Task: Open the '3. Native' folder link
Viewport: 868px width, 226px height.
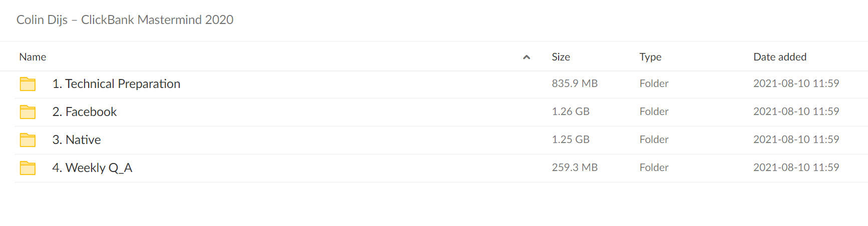Action: 77,140
